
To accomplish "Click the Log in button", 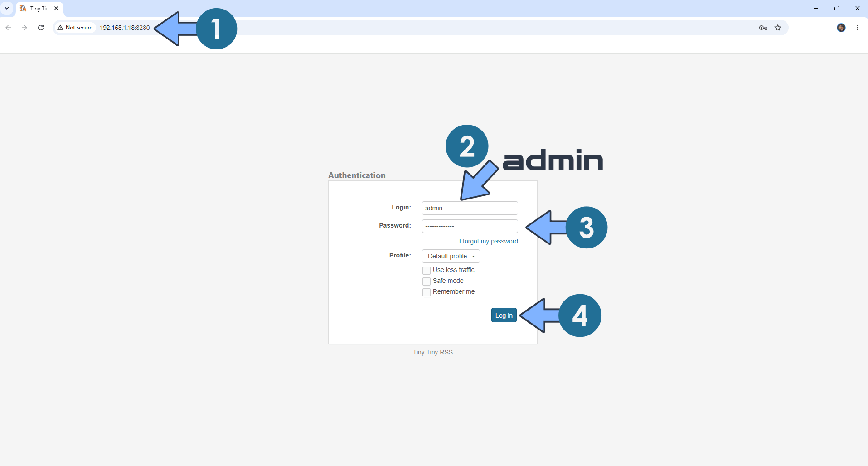I will pos(504,315).
